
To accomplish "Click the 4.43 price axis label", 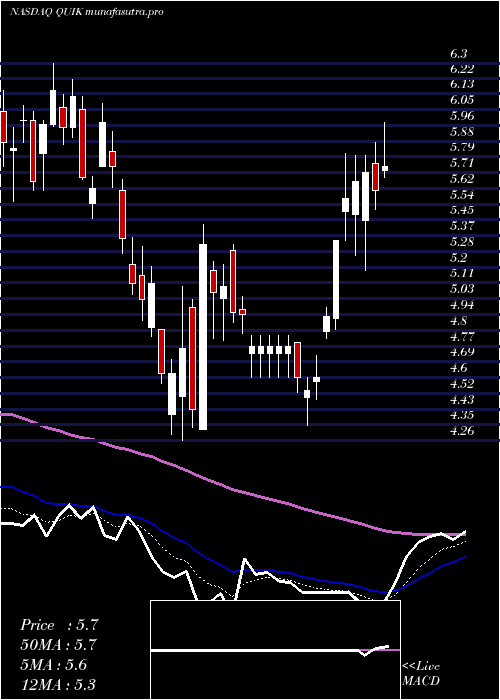I will (462, 399).
